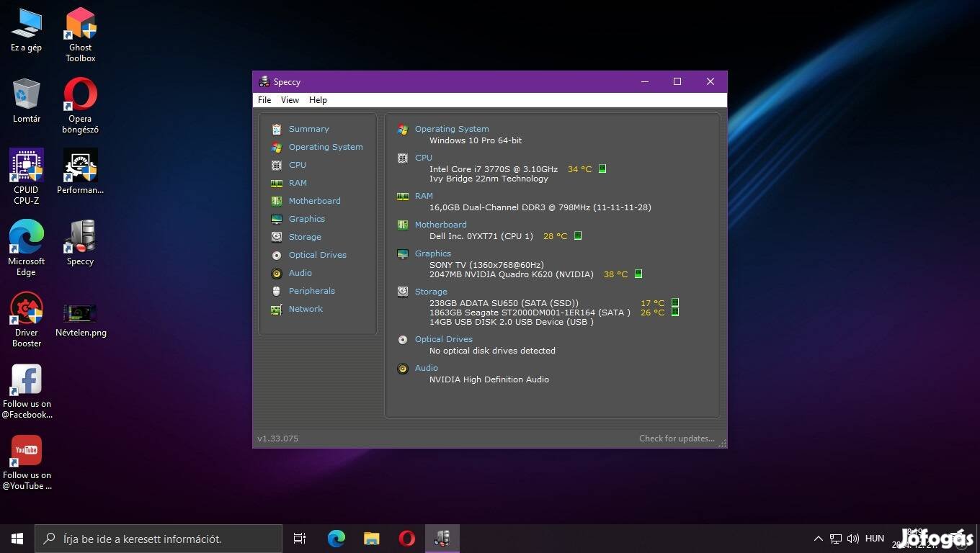Open Microsoft Edge from the taskbar
Image resolution: width=980 pixels, height=553 pixels.
pyautogui.click(x=337, y=539)
